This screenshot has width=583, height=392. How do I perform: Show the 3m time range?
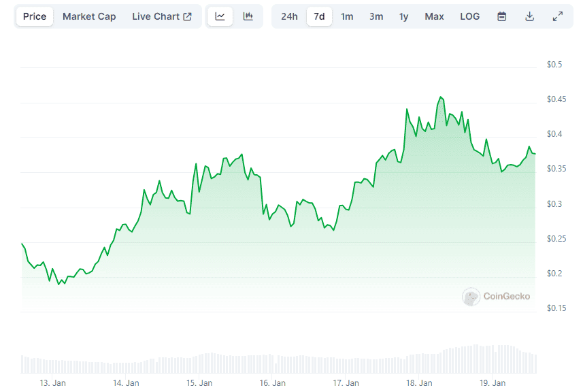(x=376, y=16)
